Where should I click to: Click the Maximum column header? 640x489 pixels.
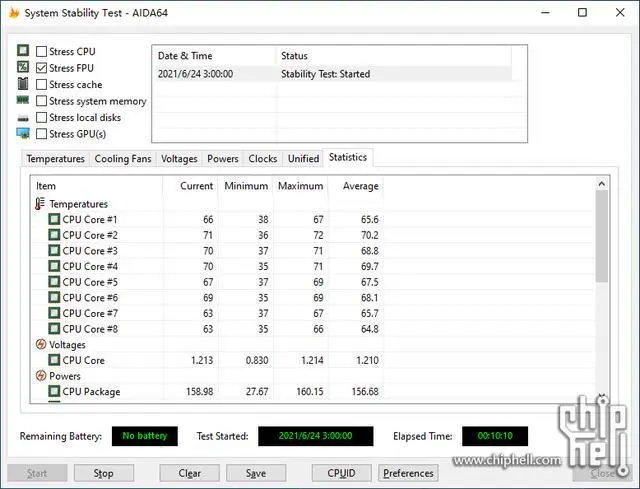tap(300, 186)
